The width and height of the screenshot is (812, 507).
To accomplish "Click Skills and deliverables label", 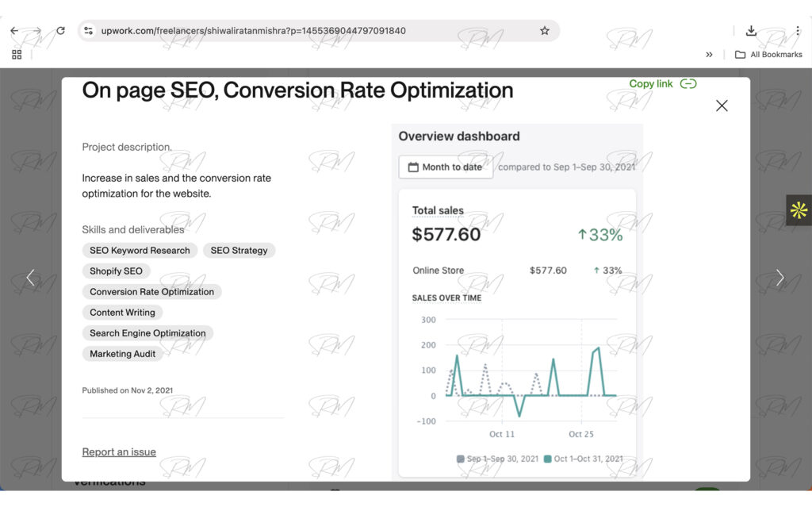I will [133, 229].
